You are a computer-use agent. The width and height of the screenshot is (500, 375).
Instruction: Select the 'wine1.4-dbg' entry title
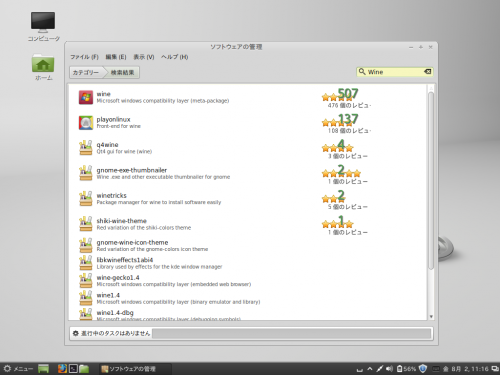[x=115, y=313]
